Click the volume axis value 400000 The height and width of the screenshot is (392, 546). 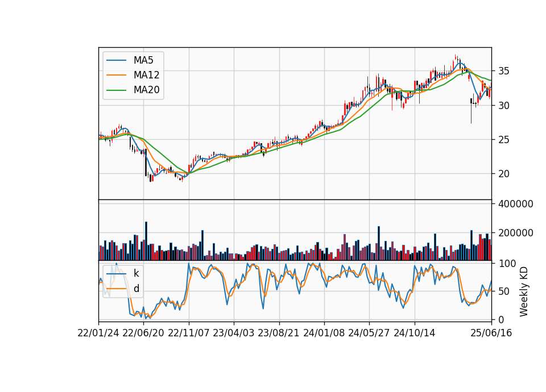[x=516, y=204]
